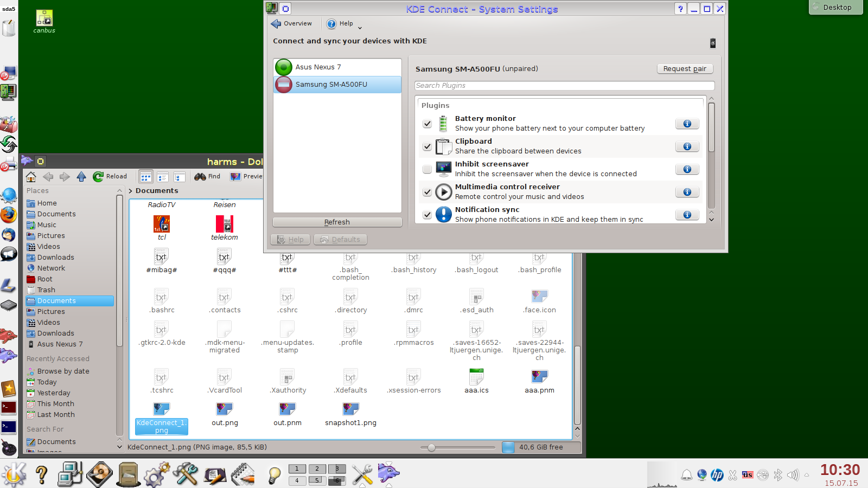The width and height of the screenshot is (868, 488).
Task: Go forward in Dolphin with the right arrow
Action: tap(65, 177)
